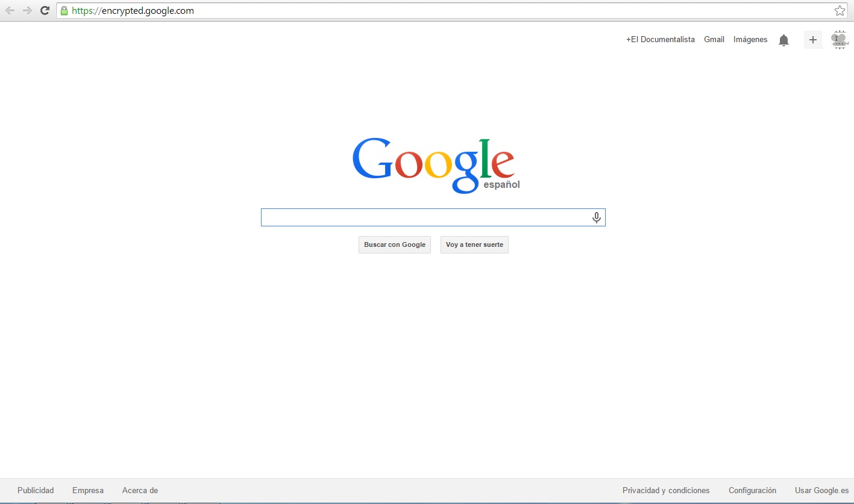The width and height of the screenshot is (854, 504).
Task: Open +El Documentalista profile link
Action: click(660, 40)
